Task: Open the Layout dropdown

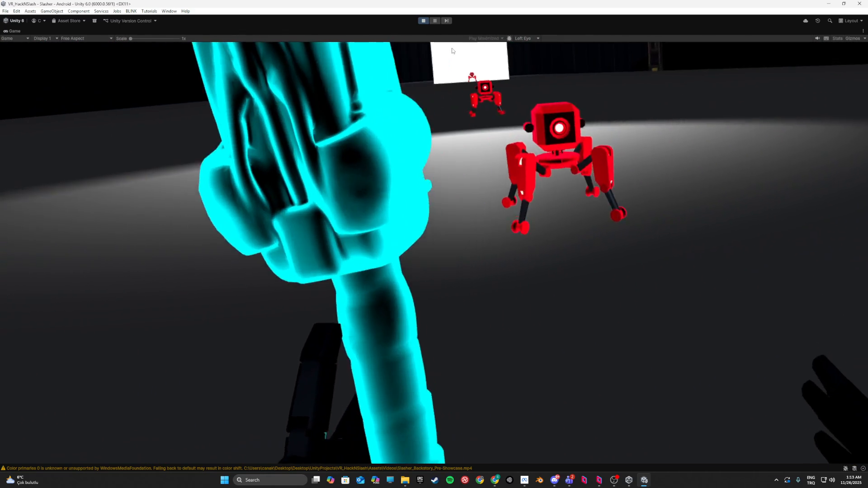Action: point(851,21)
